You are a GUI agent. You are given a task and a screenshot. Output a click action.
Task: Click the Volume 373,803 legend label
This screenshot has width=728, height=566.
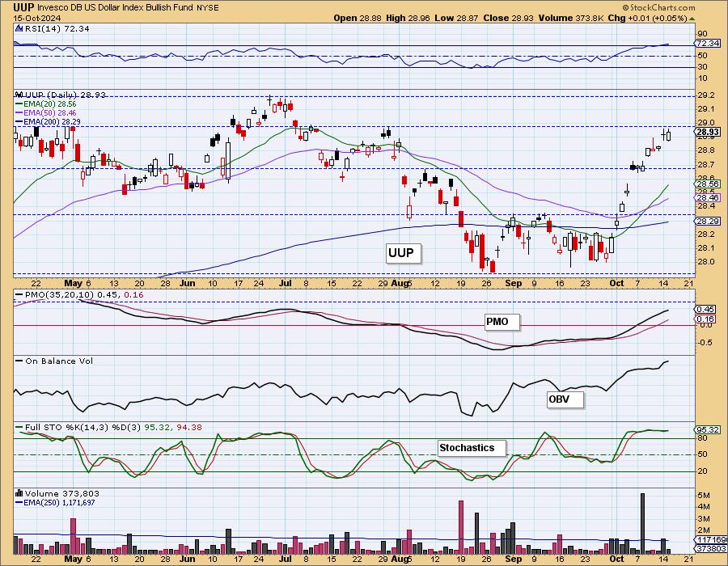(x=62, y=493)
